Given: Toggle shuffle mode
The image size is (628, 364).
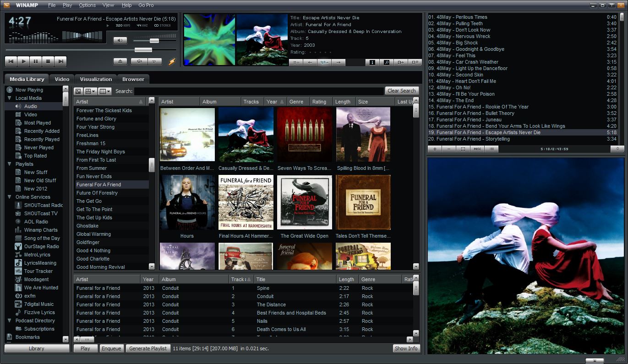Looking at the screenshot, I should (x=139, y=61).
